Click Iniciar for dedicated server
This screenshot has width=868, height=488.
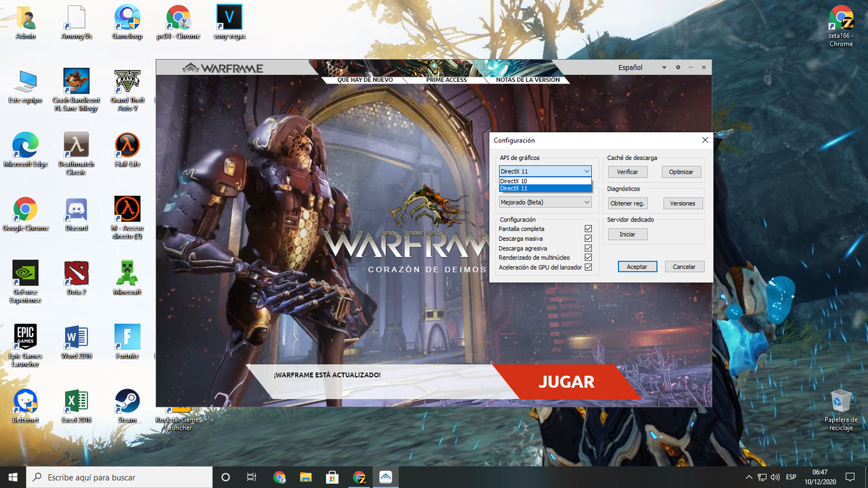(x=627, y=235)
